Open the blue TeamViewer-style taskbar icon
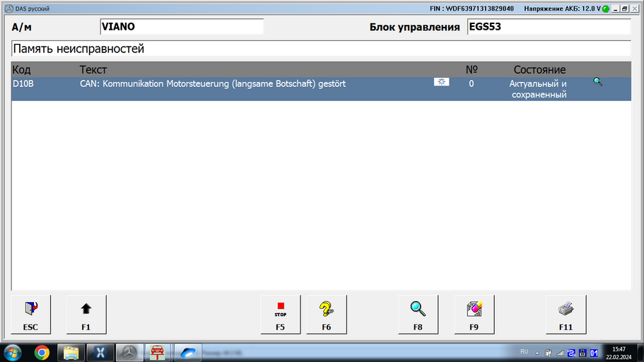The width and height of the screenshot is (644, 362). pyautogui.click(x=188, y=353)
